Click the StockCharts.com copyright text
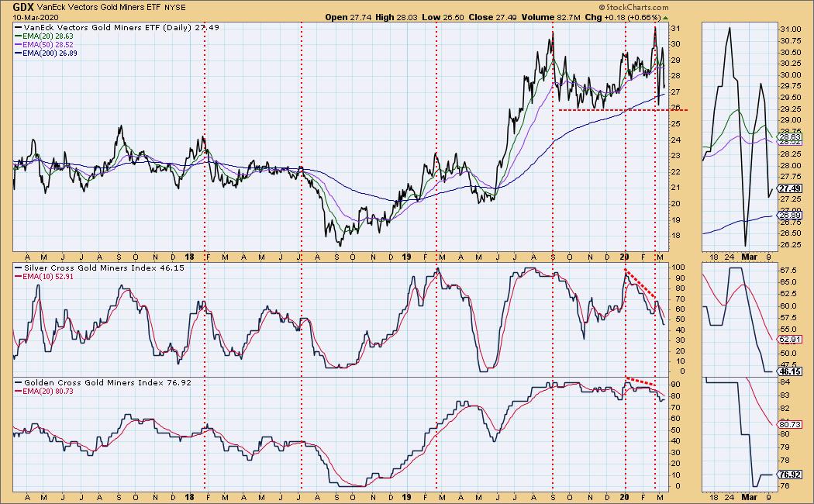This screenshot has height=504, width=814. 633,8
